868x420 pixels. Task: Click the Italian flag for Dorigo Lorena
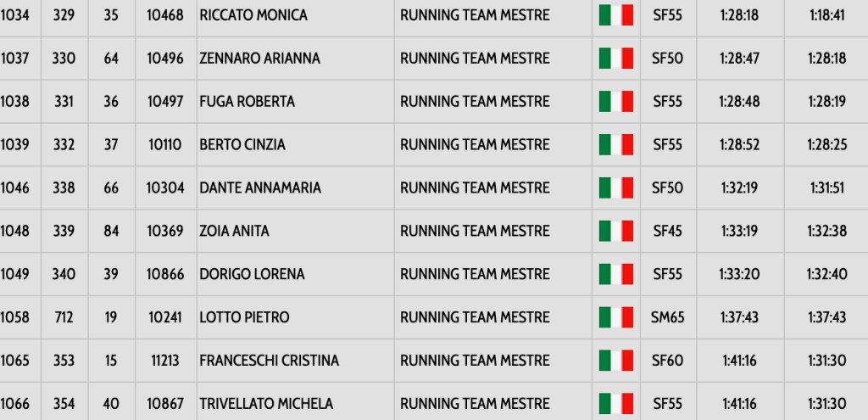tap(616, 274)
